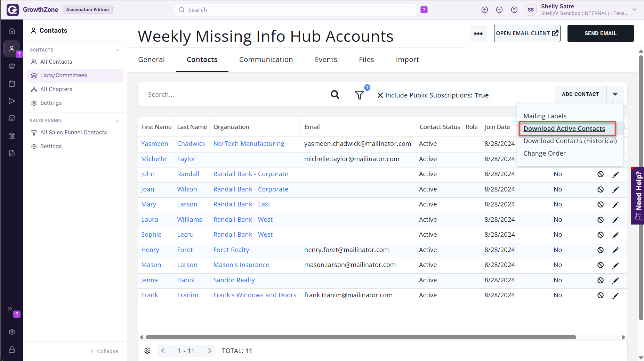
Task: Open the Foret Realty organization link
Action: point(231,250)
